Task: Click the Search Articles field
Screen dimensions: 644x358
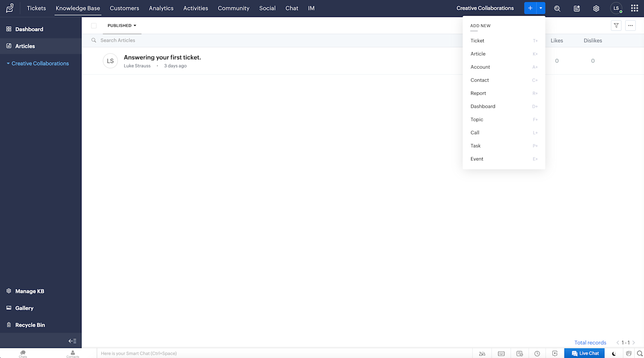Action: pyautogui.click(x=271, y=40)
